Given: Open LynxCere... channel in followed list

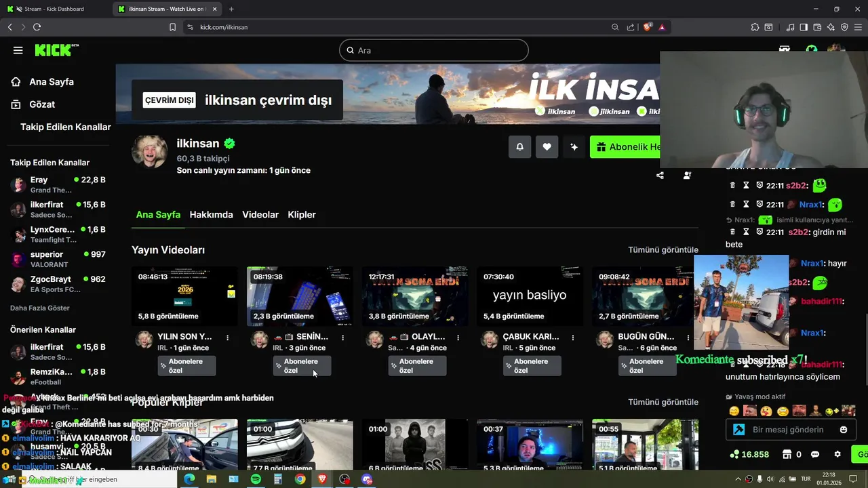Looking at the screenshot, I should (58, 235).
